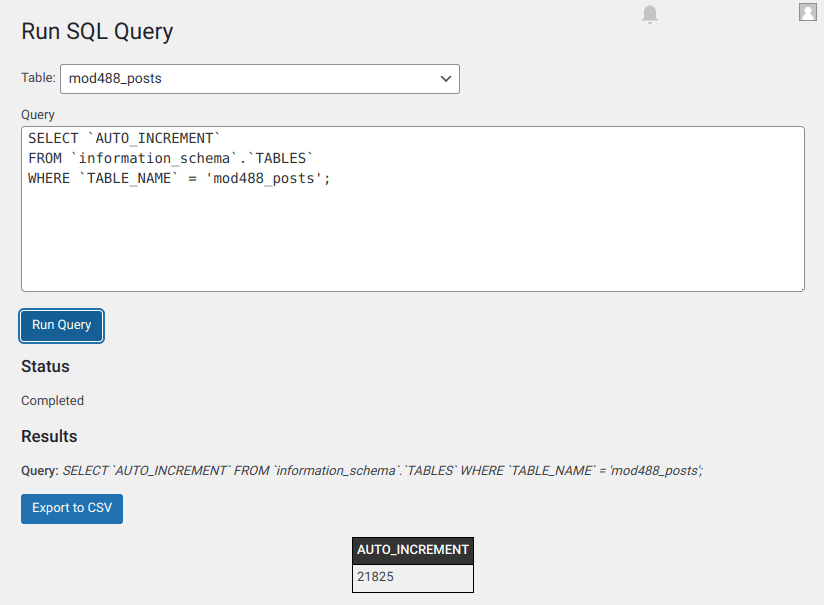
Task: Click the Completed status text
Action: point(52,400)
